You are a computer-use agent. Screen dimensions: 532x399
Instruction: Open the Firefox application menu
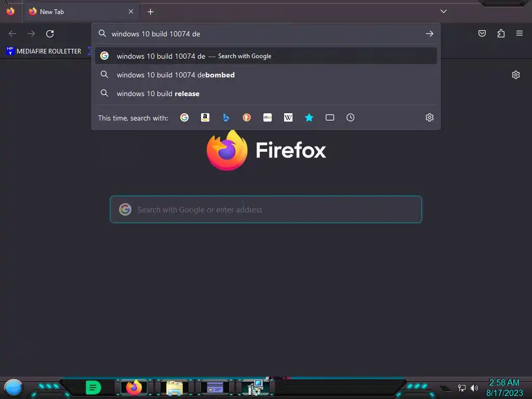520,33
